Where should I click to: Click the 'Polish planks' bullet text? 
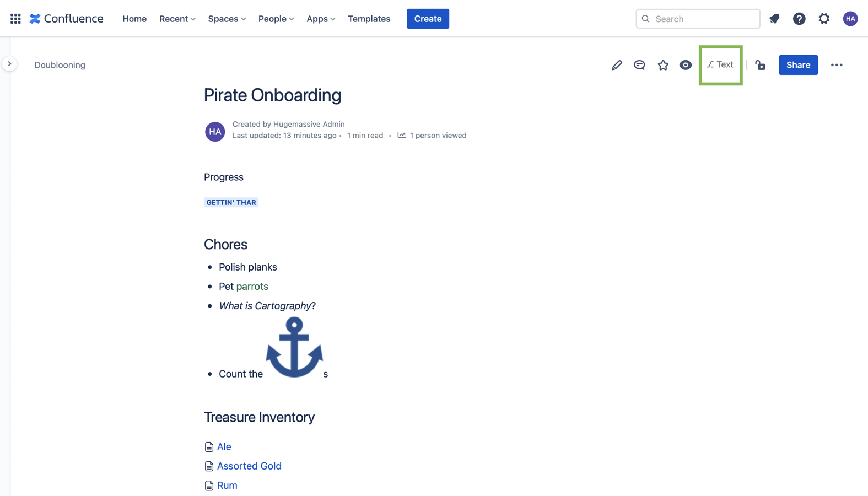248,267
